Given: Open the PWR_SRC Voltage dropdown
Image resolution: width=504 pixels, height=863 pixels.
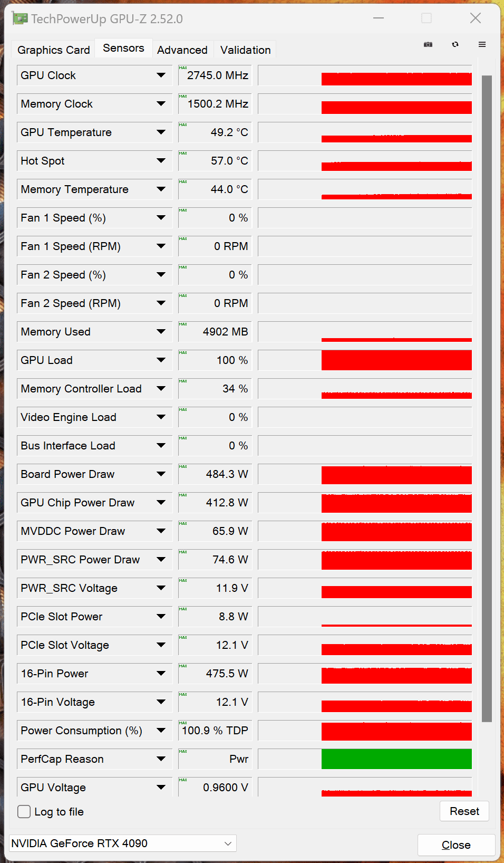Looking at the screenshot, I should pyautogui.click(x=161, y=588).
